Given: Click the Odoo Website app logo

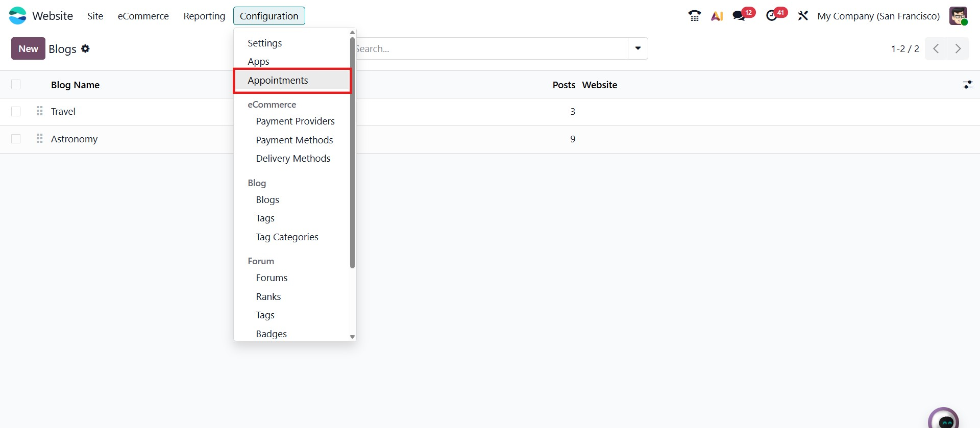Looking at the screenshot, I should click(17, 16).
